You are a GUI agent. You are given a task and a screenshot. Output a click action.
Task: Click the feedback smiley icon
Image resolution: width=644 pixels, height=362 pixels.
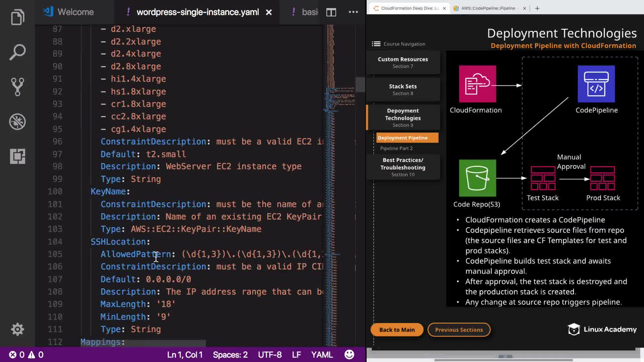[349, 355]
